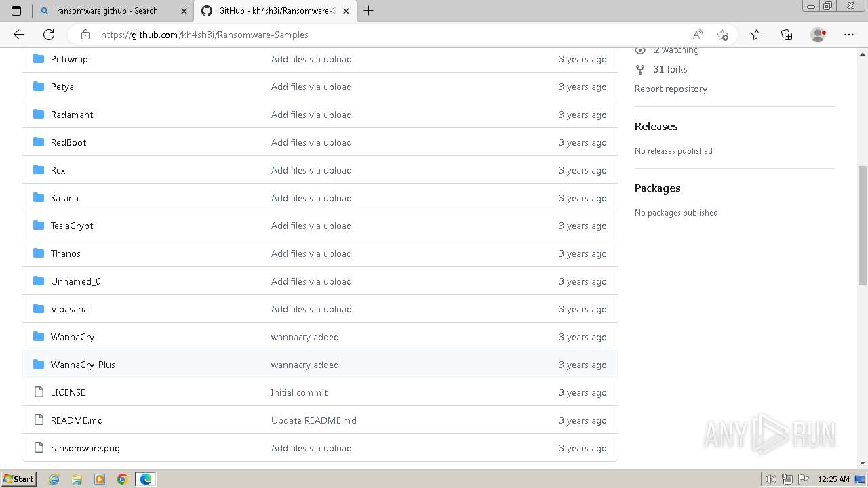Open File Explorer from taskbar
868x488 pixels.
pos(77,479)
